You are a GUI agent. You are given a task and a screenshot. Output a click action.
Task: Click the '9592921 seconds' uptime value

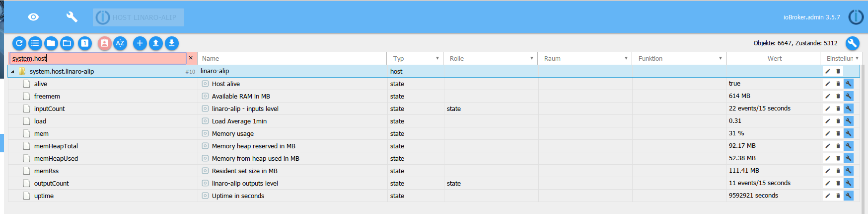[x=753, y=195]
